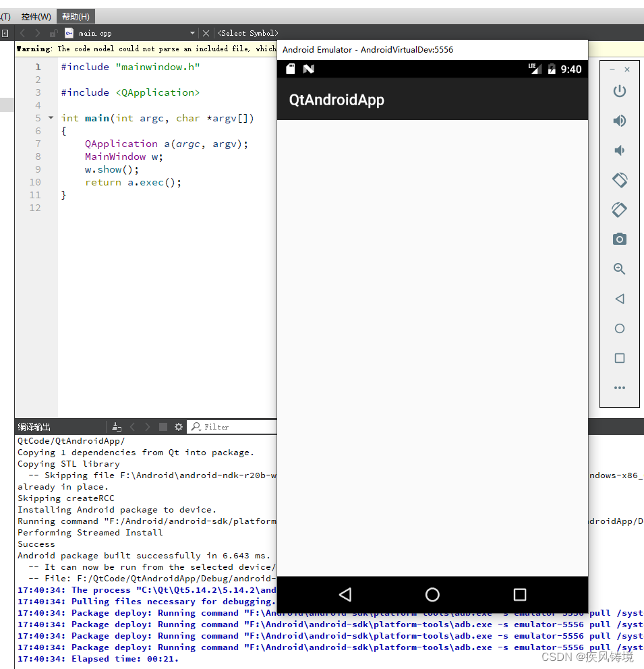Click the Warning code model message bar
Image resolution: width=644 pixels, height=669 pixels.
pos(146,49)
